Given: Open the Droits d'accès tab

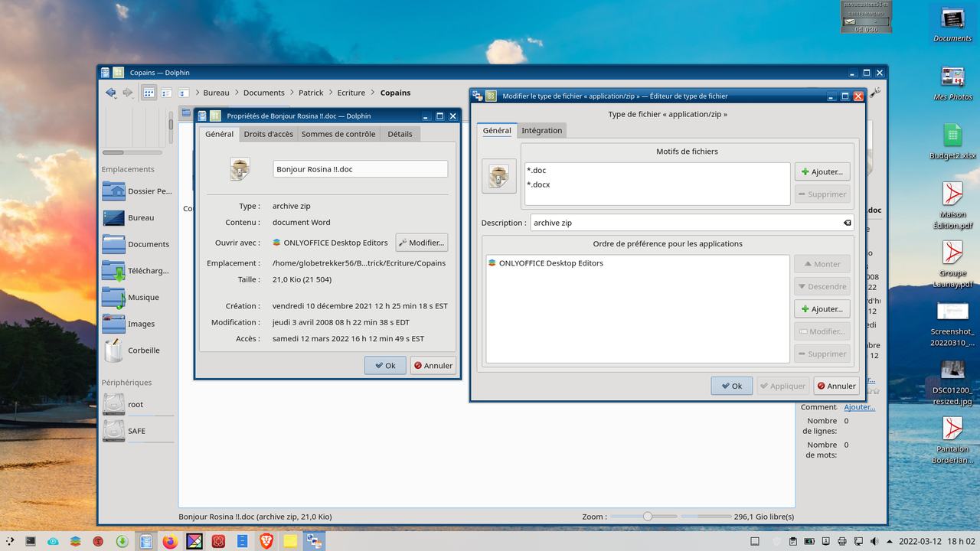Looking at the screenshot, I should point(268,133).
